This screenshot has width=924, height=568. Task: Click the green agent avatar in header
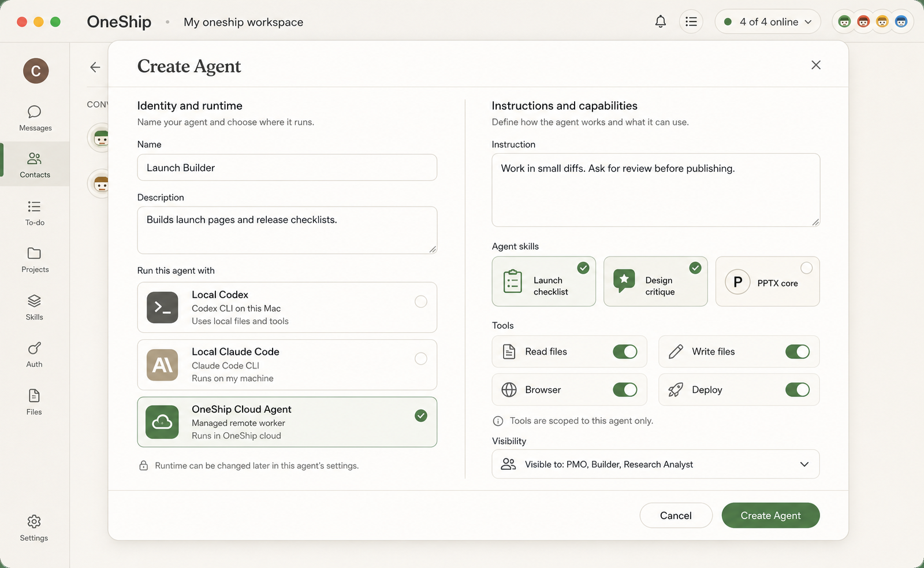(x=844, y=22)
